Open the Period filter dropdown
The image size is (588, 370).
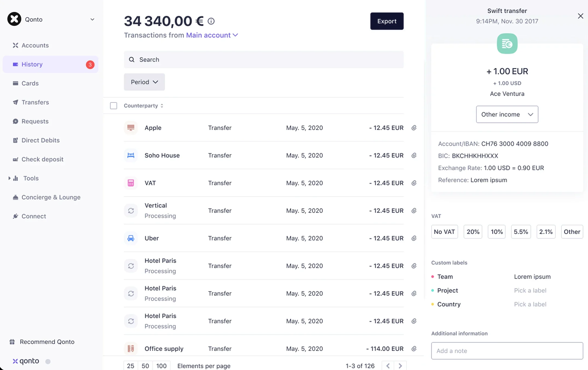pyautogui.click(x=144, y=82)
